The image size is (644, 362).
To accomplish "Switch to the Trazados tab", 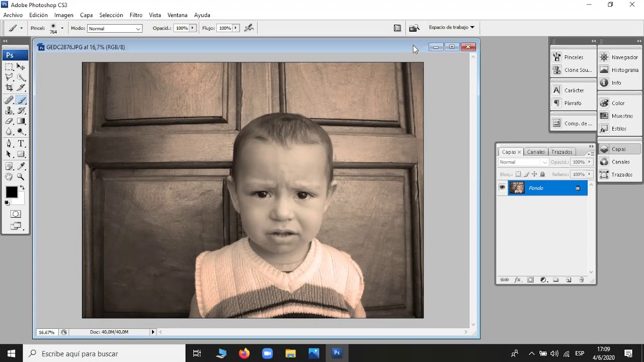I will (561, 152).
